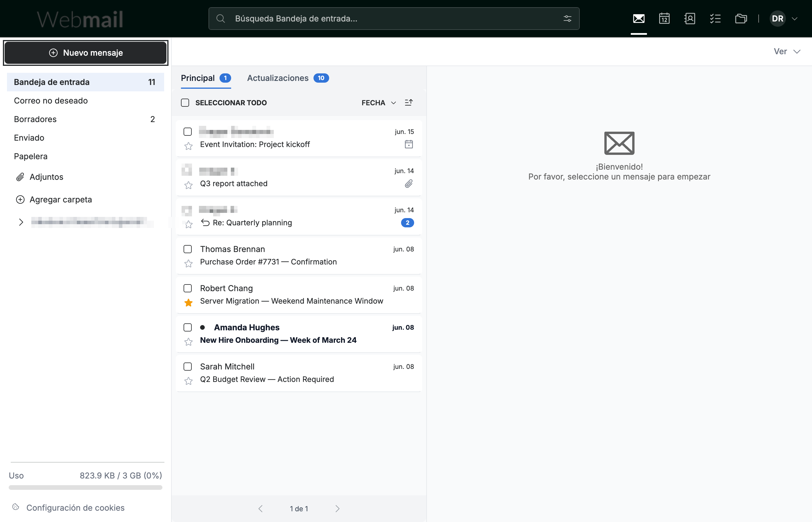The width and height of the screenshot is (812, 522).
Task: Select the Amanda Hughes message checkbox
Action: 187,327
